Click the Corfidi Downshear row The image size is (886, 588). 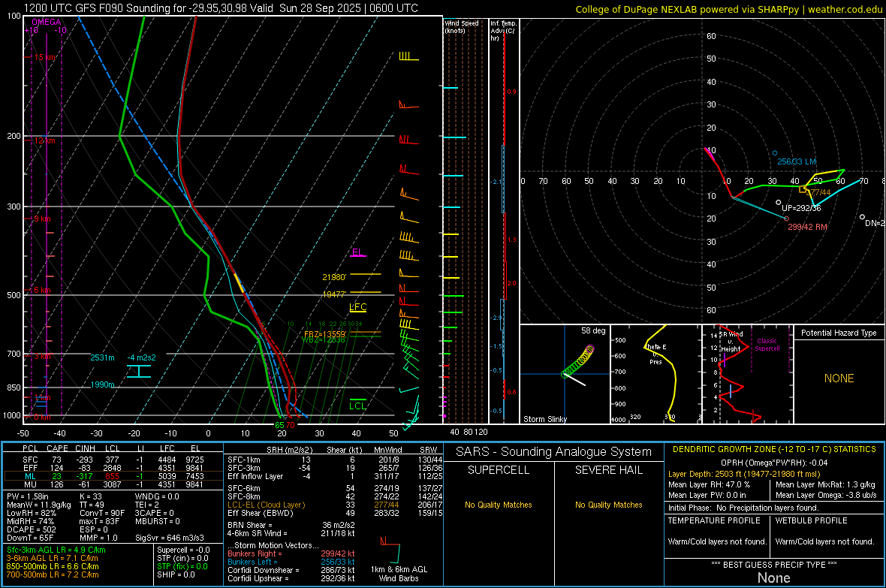click(291, 570)
